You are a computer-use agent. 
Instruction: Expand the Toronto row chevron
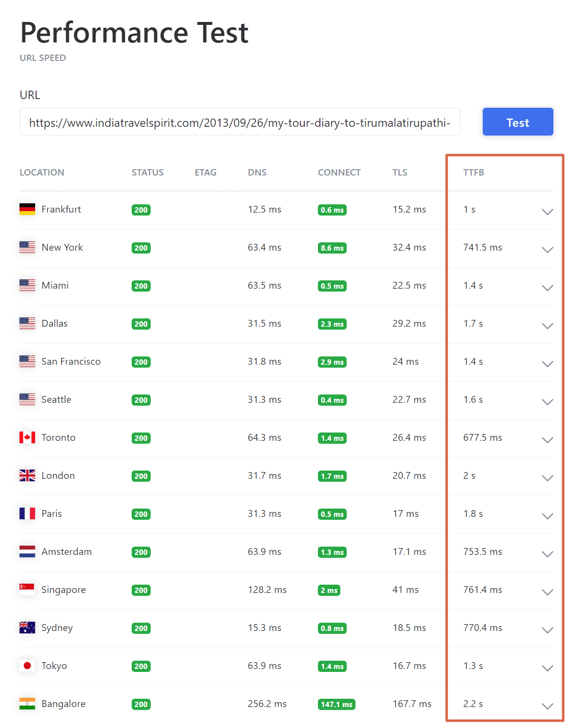(x=547, y=440)
